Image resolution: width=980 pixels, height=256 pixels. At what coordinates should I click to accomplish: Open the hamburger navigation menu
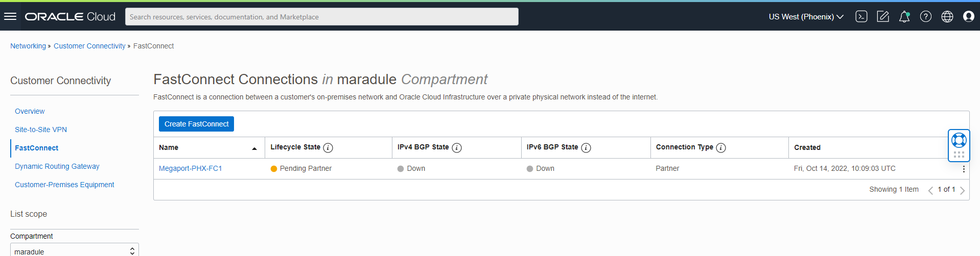point(10,16)
